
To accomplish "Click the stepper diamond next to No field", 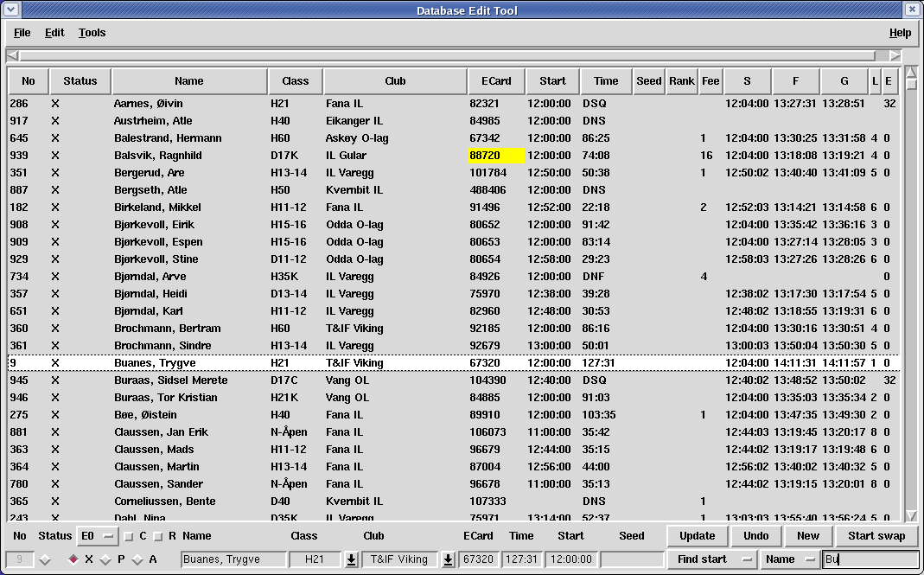I will (45, 559).
